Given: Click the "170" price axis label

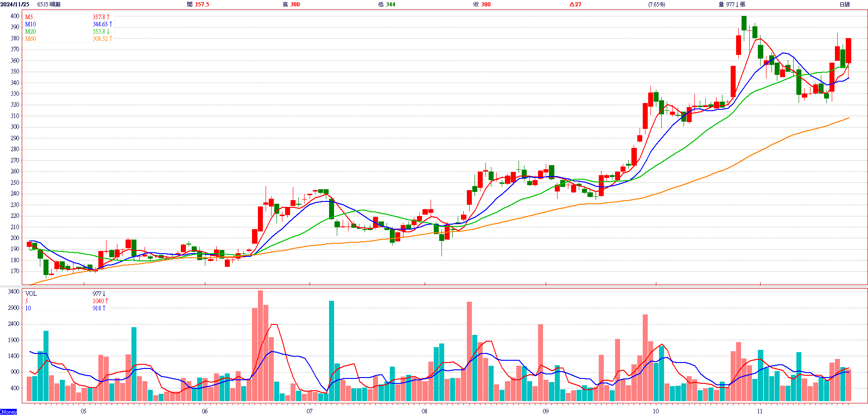Looking at the screenshot, I should (x=15, y=271).
